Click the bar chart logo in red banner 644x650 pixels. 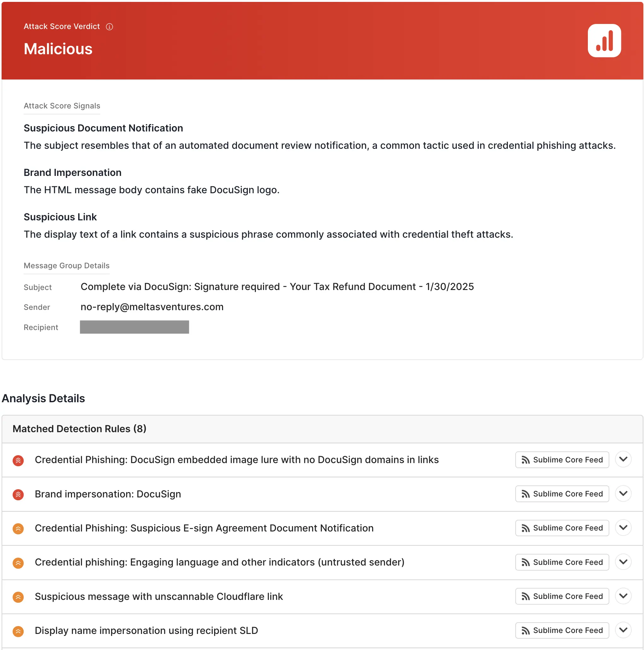604,41
